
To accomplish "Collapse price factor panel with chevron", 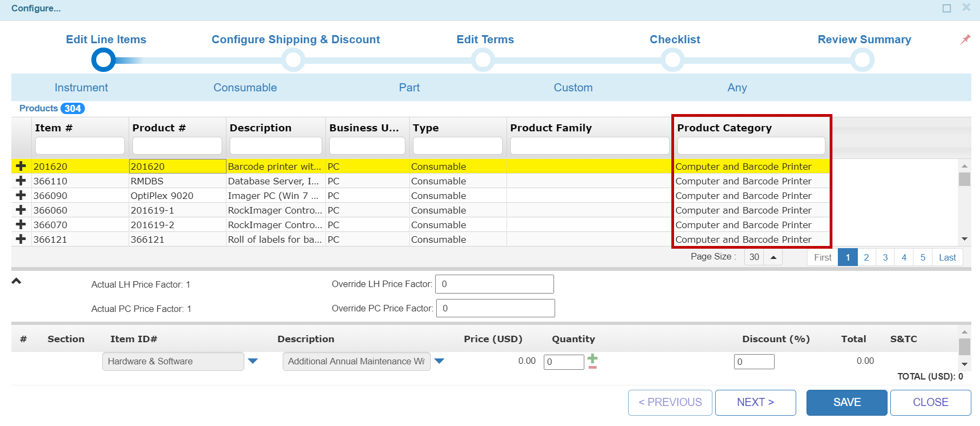I will [17, 281].
